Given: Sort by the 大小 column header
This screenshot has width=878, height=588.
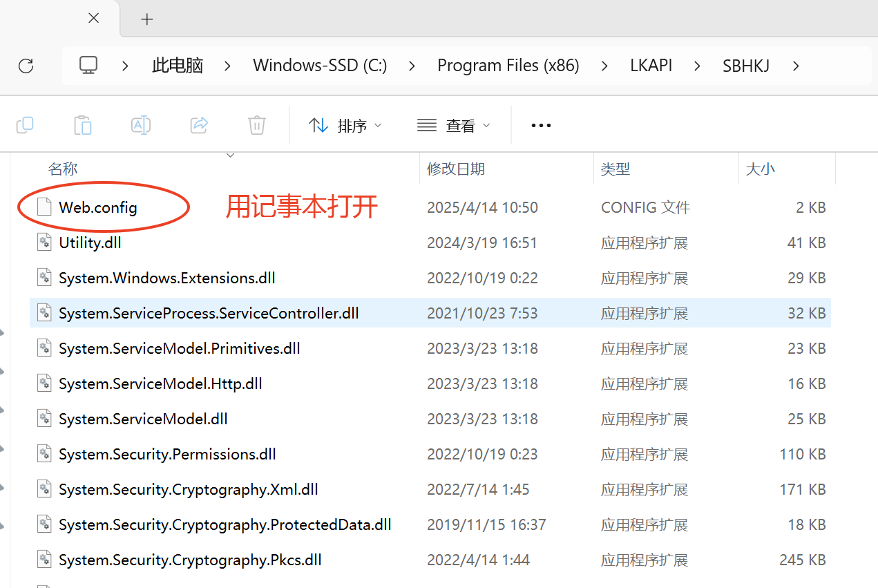Looking at the screenshot, I should coord(787,169).
